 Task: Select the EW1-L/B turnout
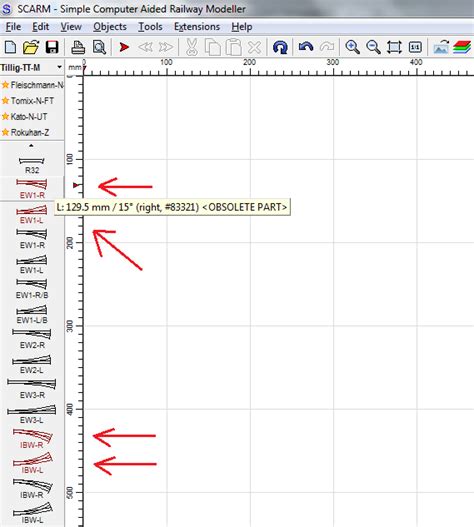coord(32,314)
